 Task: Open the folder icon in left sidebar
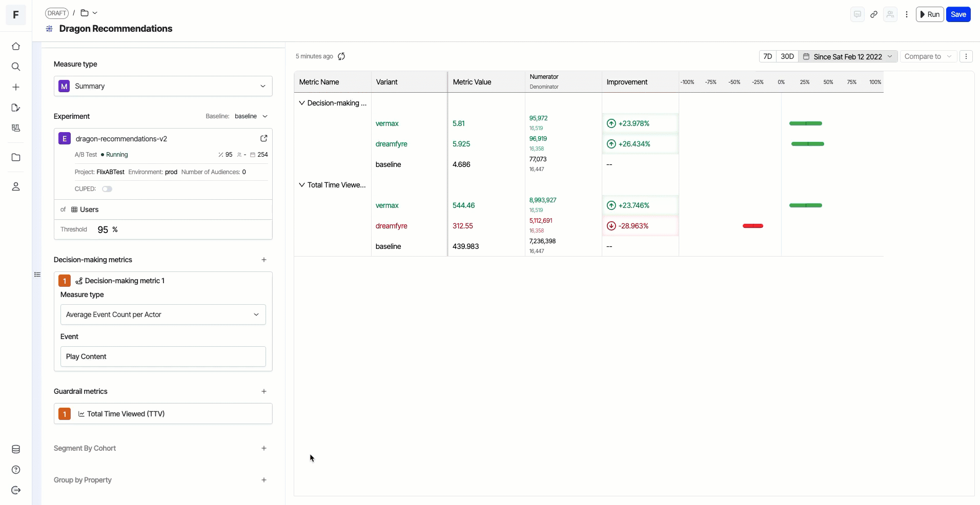[16, 157]
